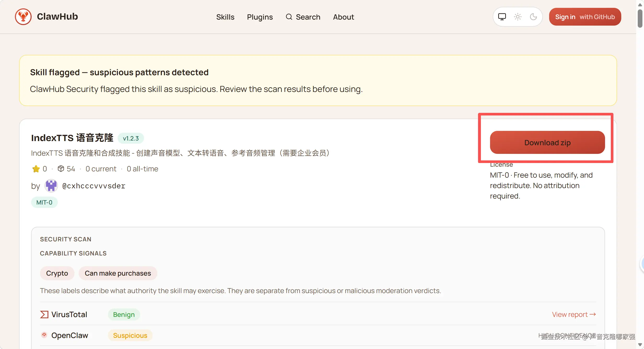Open the Skills menu item

click(225, 17)
